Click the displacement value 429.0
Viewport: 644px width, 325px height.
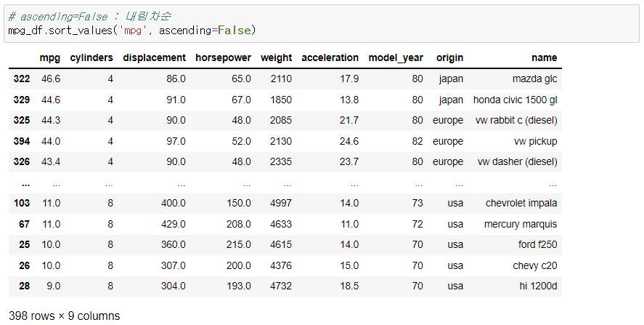(174, 224)
